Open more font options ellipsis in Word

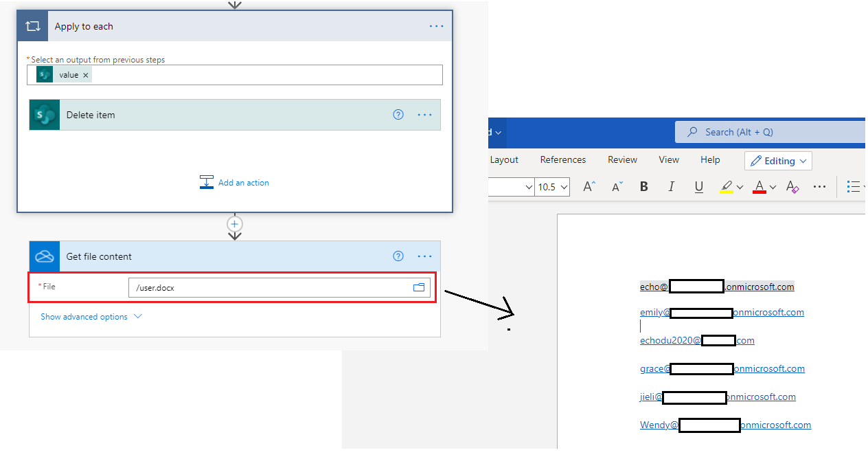point(819,186)
